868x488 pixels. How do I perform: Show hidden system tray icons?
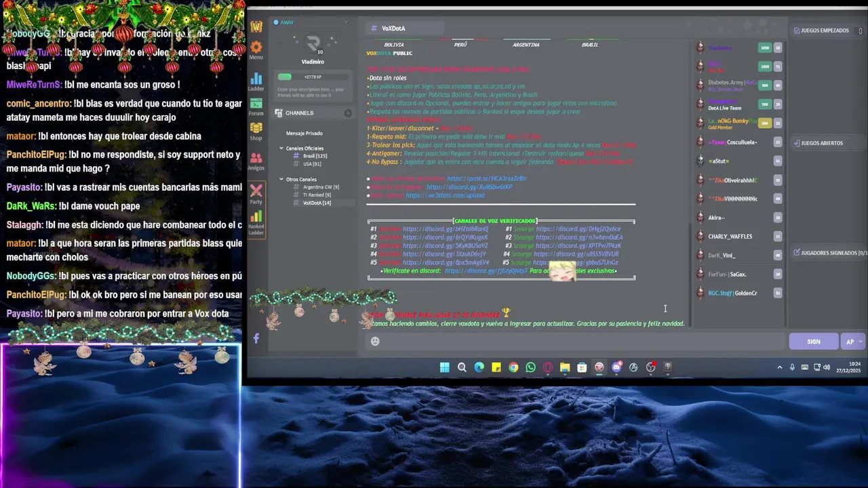coord(779,367)
